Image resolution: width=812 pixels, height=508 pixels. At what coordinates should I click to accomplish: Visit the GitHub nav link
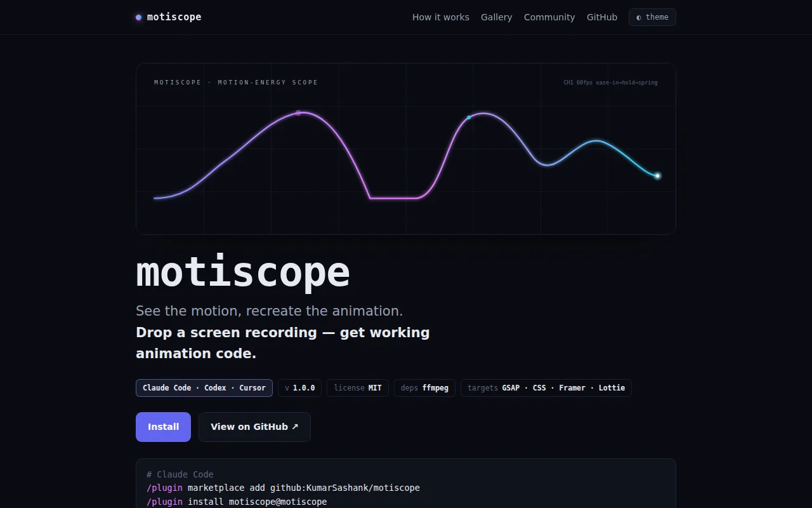602,17
